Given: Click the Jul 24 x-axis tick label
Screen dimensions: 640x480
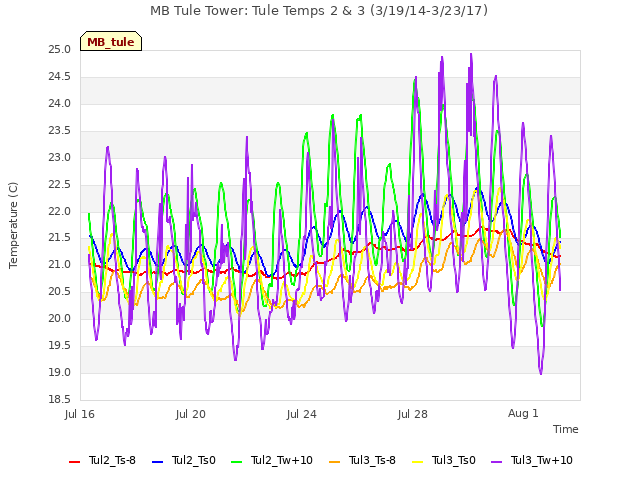Looking at the screenshot, I should 302,414.
